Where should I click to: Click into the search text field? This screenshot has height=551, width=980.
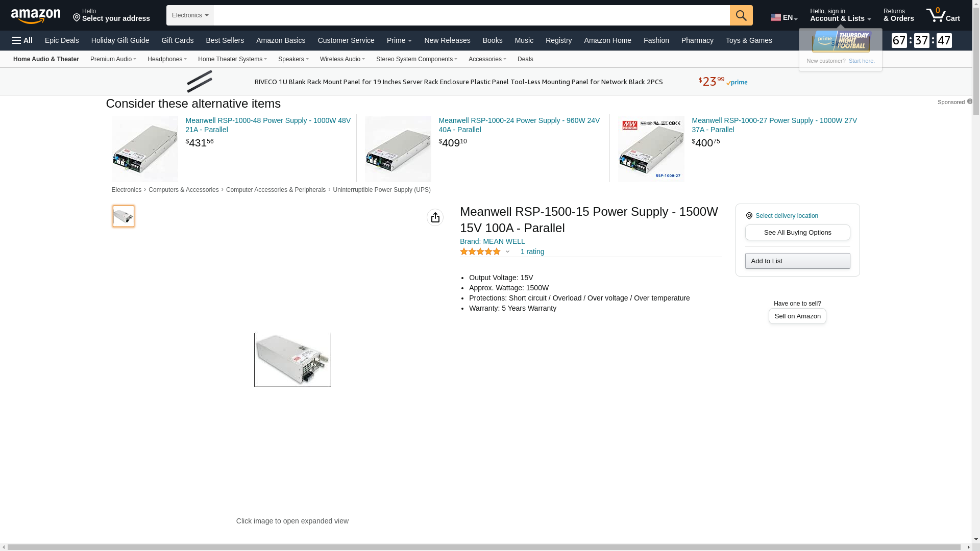coord(471,15)
